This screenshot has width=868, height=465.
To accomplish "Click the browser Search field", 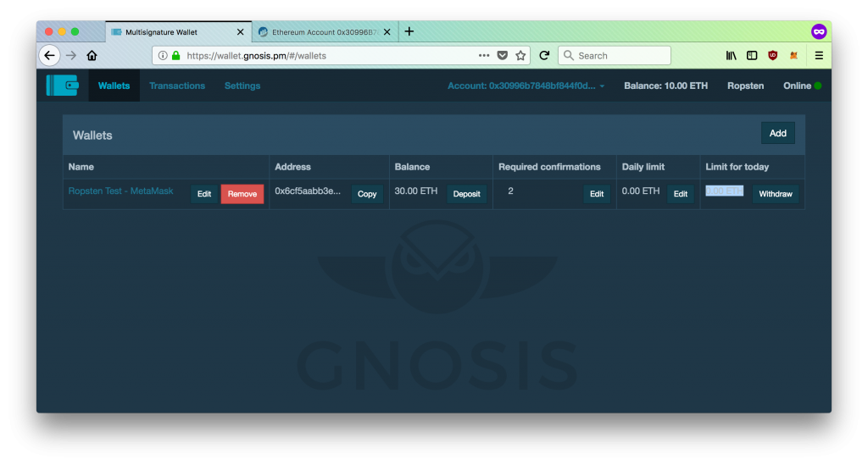I will (615, 55).
